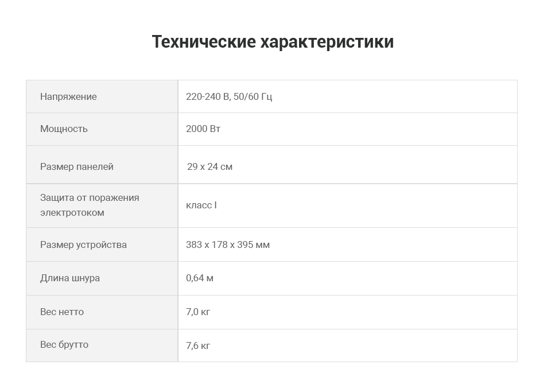Viewport: 551px width, 392px height.
Task: Click the "Размер устройства" label
Action: (83, 244)
